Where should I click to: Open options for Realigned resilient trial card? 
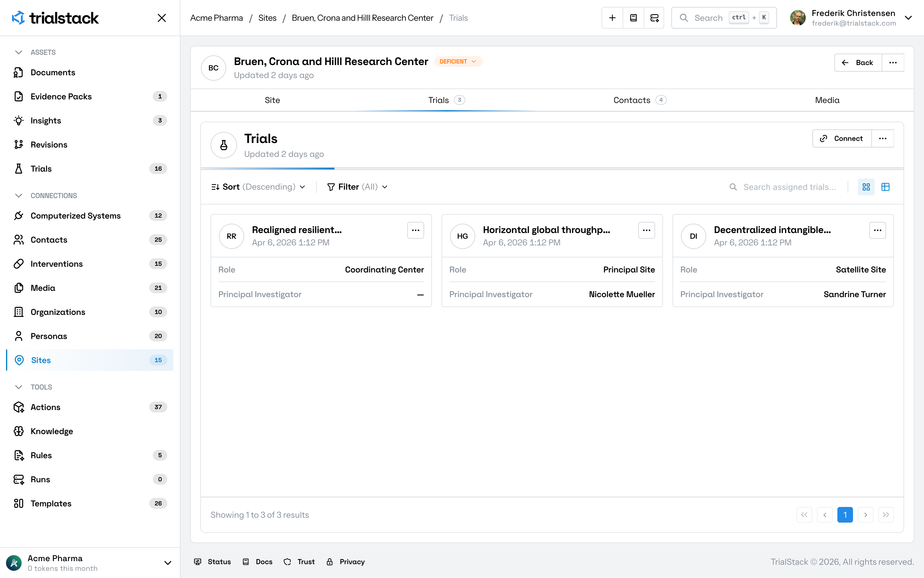(415, 230)
